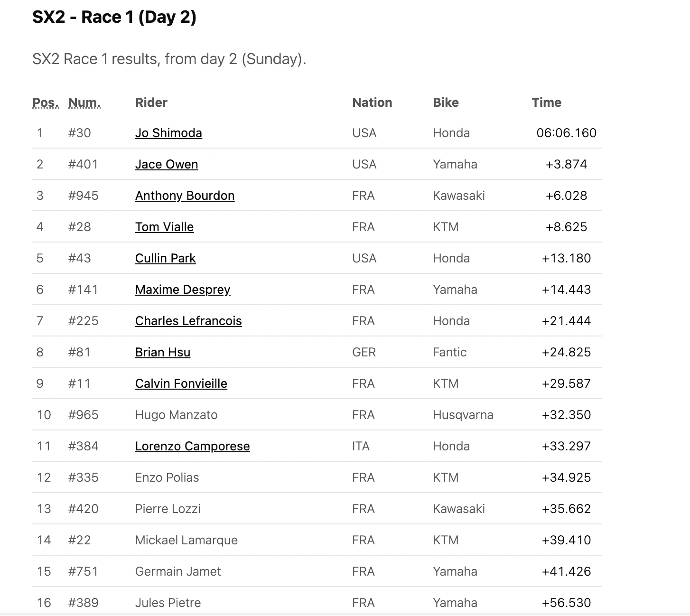Click the Nation column header

pos(372,103)
